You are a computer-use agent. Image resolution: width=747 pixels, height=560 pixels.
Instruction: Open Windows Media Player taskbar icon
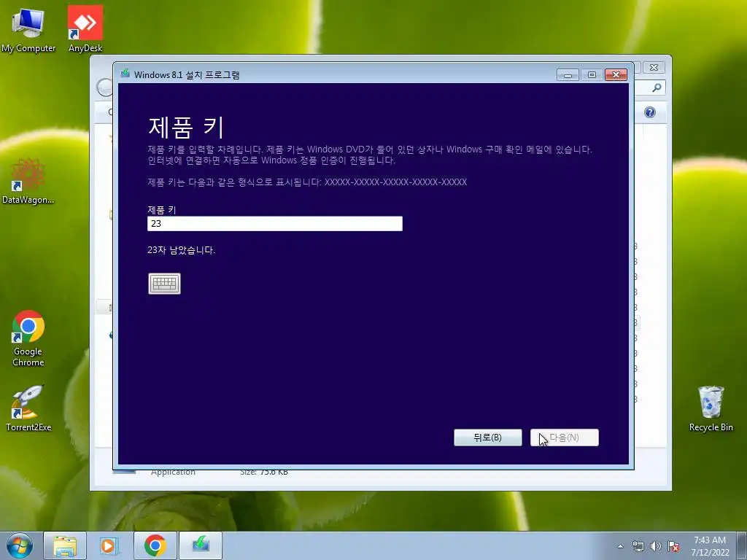tap(109, 545)
